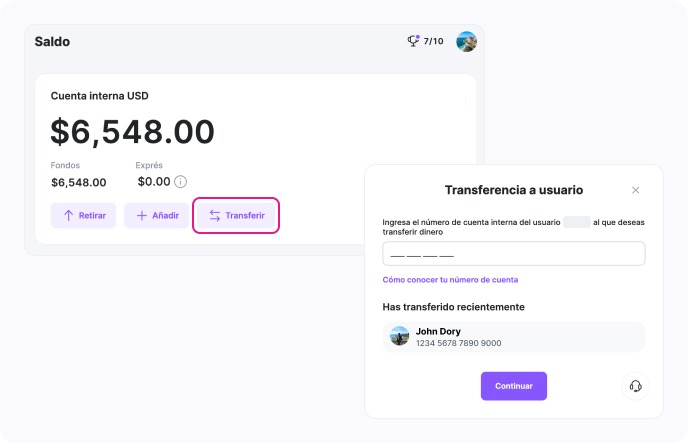The image size is (688, 443).
Task: Click the plus icon on Añadir
Action: (142, 215)
